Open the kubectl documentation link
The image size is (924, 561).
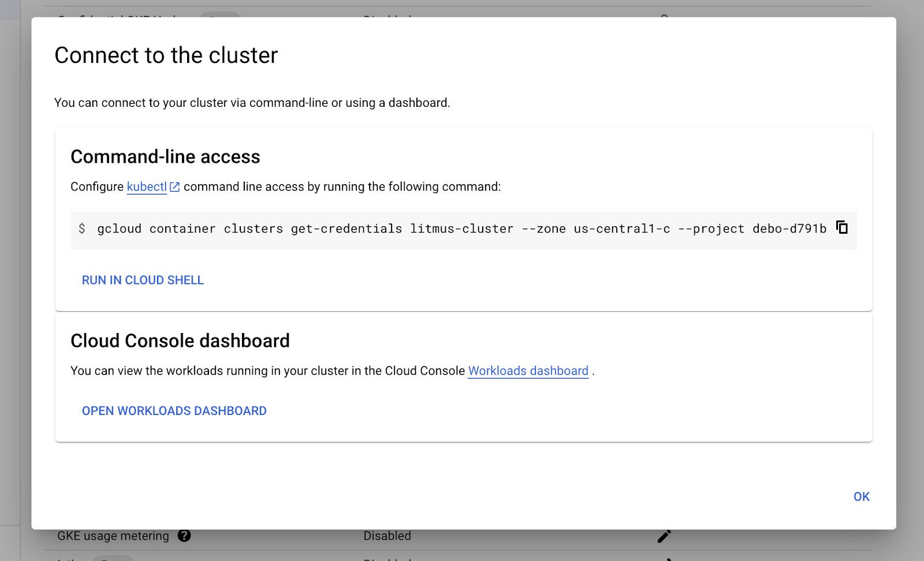click(x=146, y=186)
